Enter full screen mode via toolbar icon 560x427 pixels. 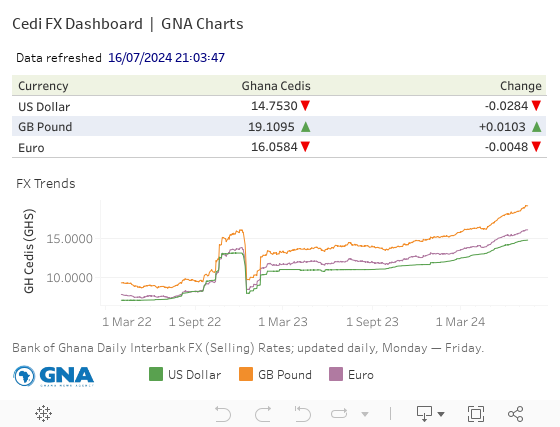tap(476, 414)
